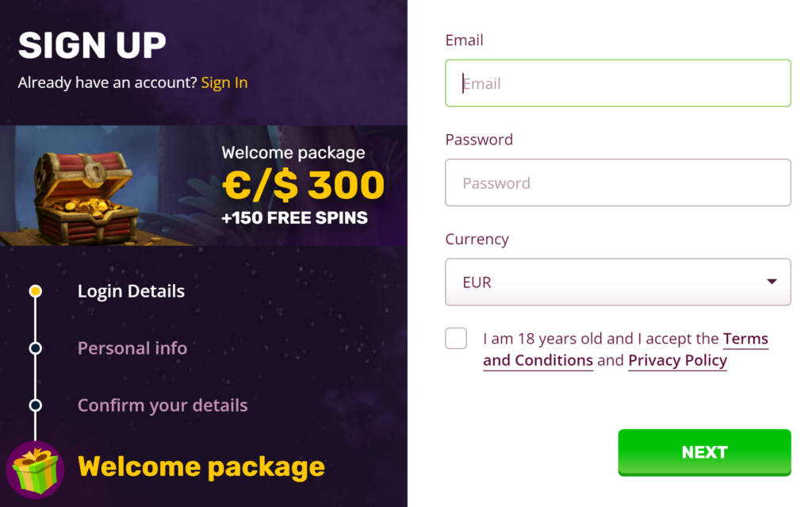Screen dimensions: 812x507
Task: Click the SIGN UP heading
Action: (x=92, y=45)
